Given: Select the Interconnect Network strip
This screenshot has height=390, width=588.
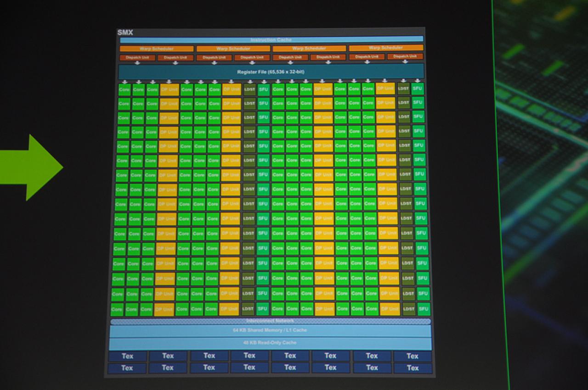Looking at the screenshot, I should [271, 321].
